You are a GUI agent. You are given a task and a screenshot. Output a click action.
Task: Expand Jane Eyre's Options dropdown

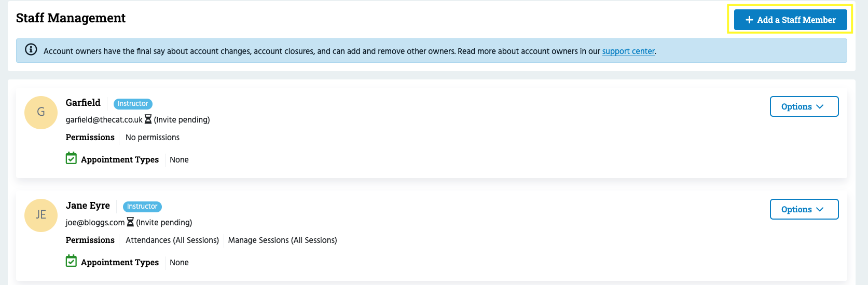(804, 209)
